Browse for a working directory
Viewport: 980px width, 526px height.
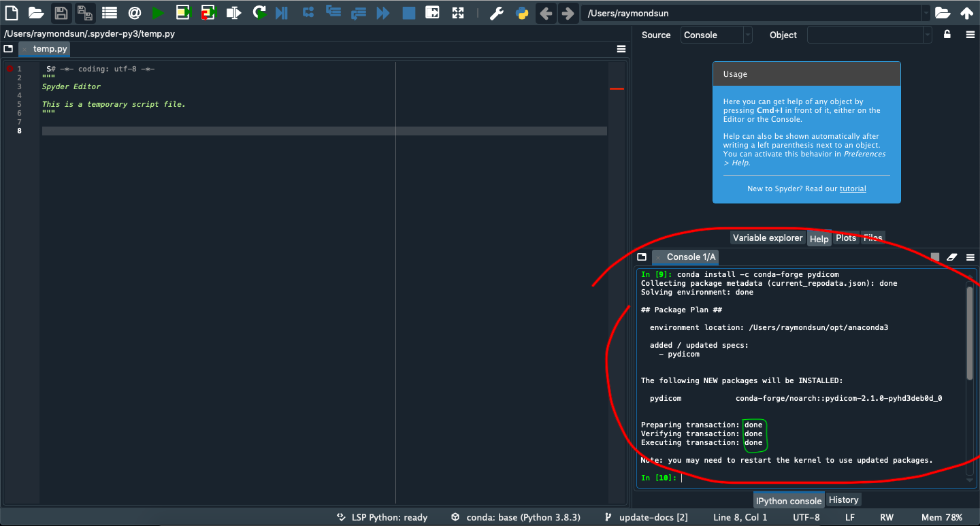(943, 12)
